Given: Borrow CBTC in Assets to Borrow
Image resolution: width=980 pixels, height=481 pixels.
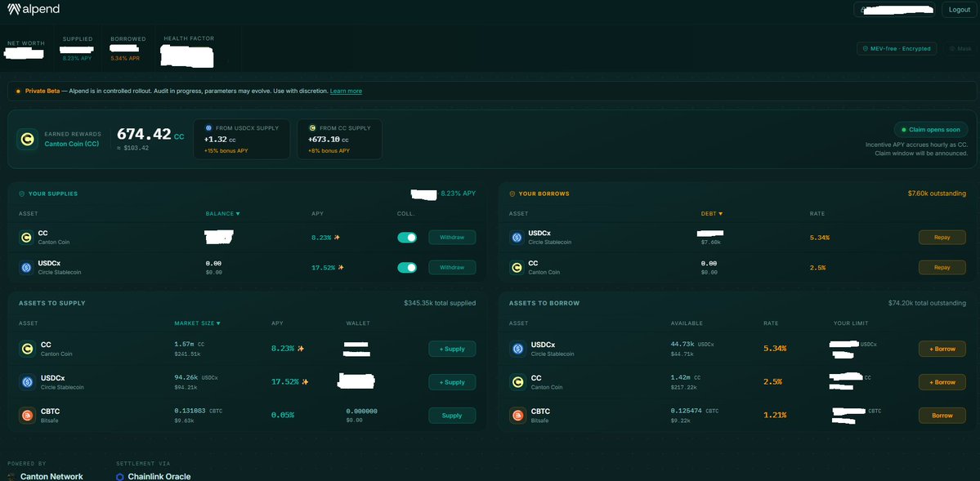Looking at the screenshot, I should [x=942, y=416].
